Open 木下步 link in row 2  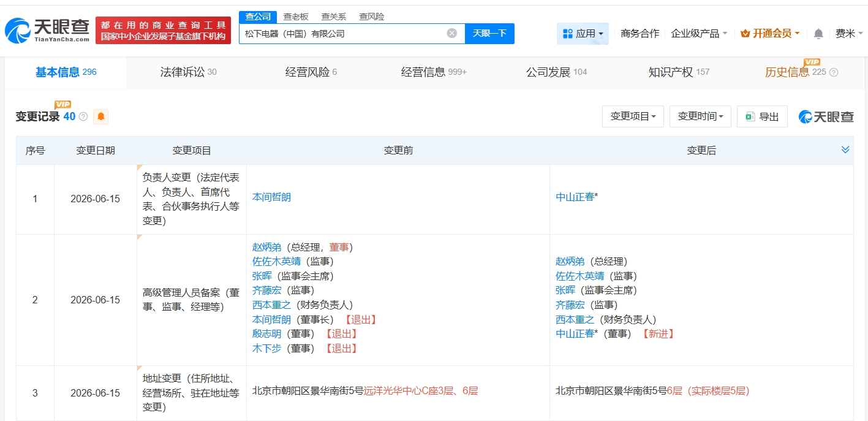click(x=266, y=349)
